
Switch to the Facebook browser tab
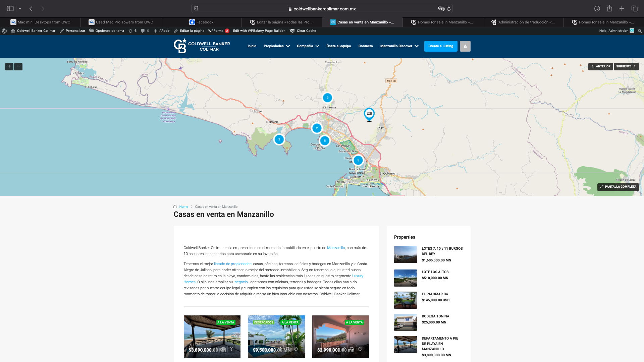[201, 22]
